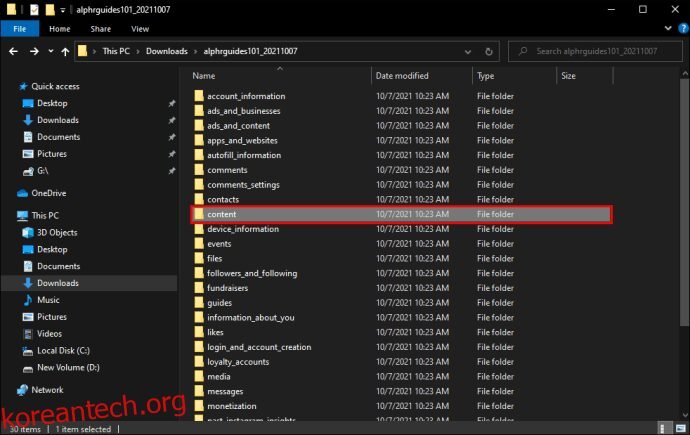
Task: Select the files folder icon
Action: point(199,258)
